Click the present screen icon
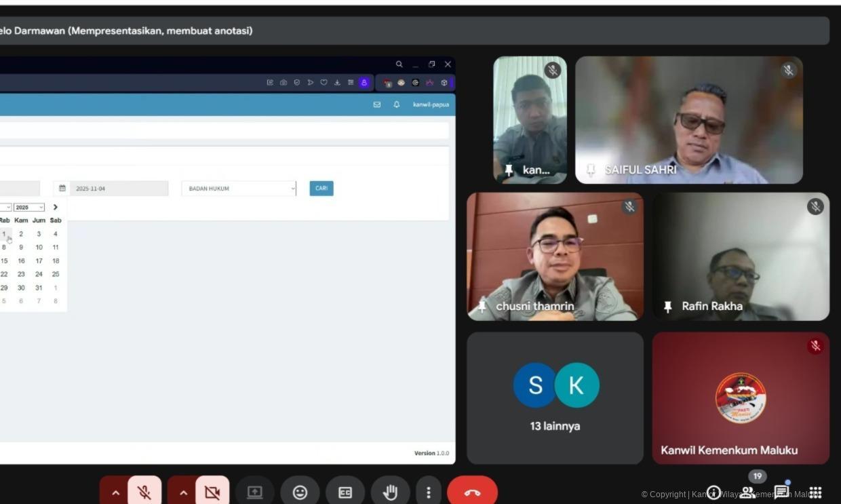The image size is (841, 504). pos(254,492)
